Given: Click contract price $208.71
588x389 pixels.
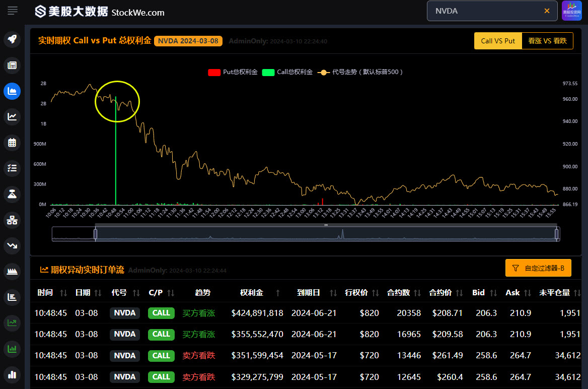Looking at the screenshot, I should tap(448, 313).
